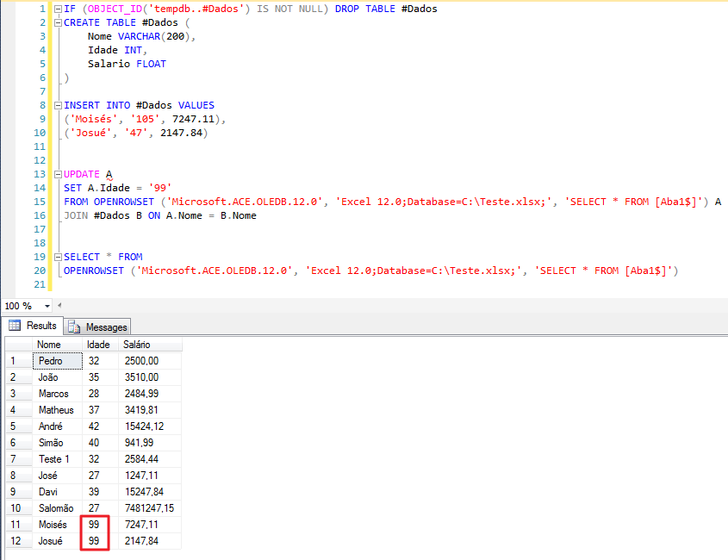Select the Marcos name cell
The width and height of the screenshot is (728, 560).
[57, 394]
